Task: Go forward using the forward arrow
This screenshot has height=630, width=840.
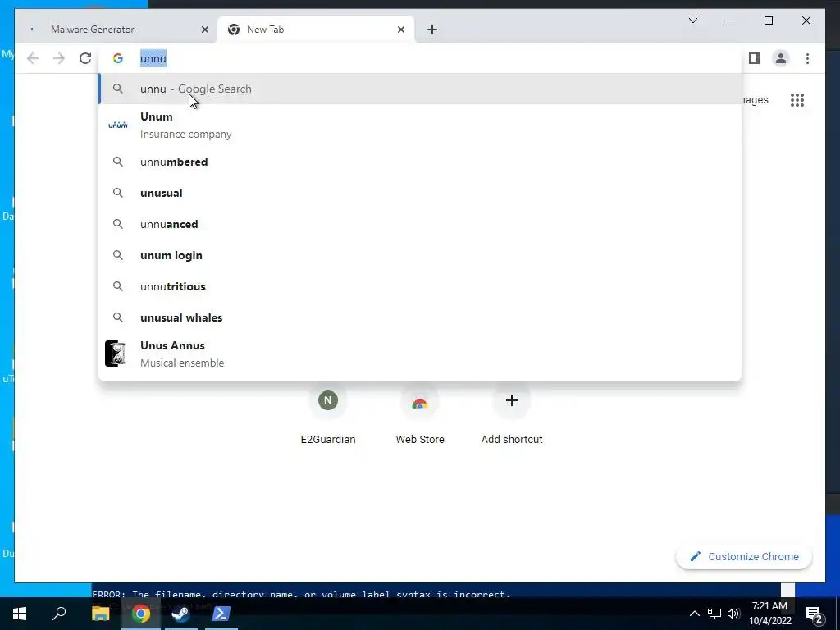Action: (x=59, y=58)
